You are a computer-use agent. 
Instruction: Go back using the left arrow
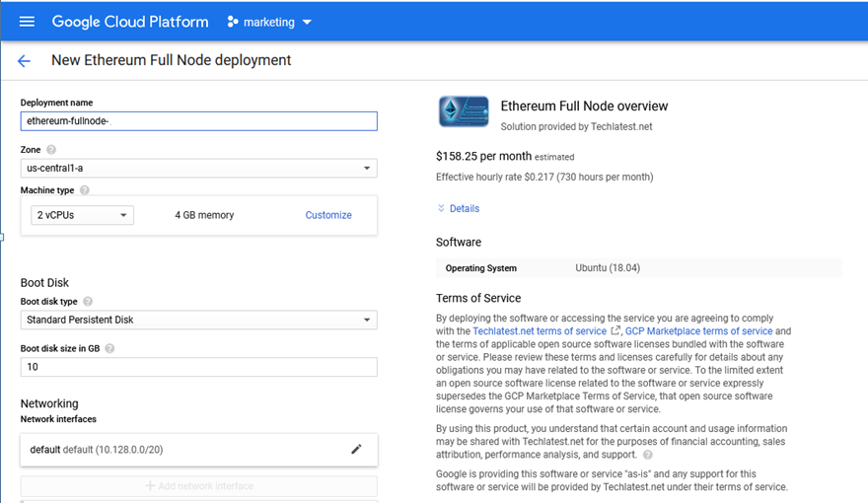24,61
